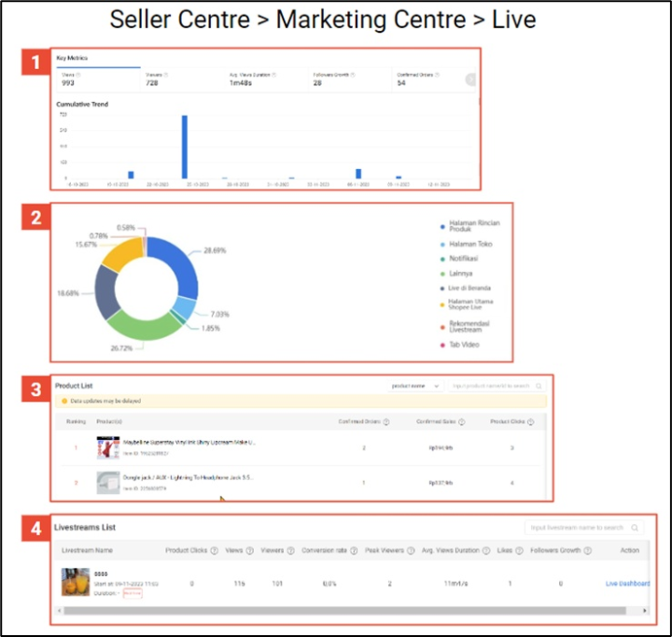Screen dimensions: 672x637
Task: Click the Livestreams List horizontal scrollbar
Action: click(x=345, y=610)
